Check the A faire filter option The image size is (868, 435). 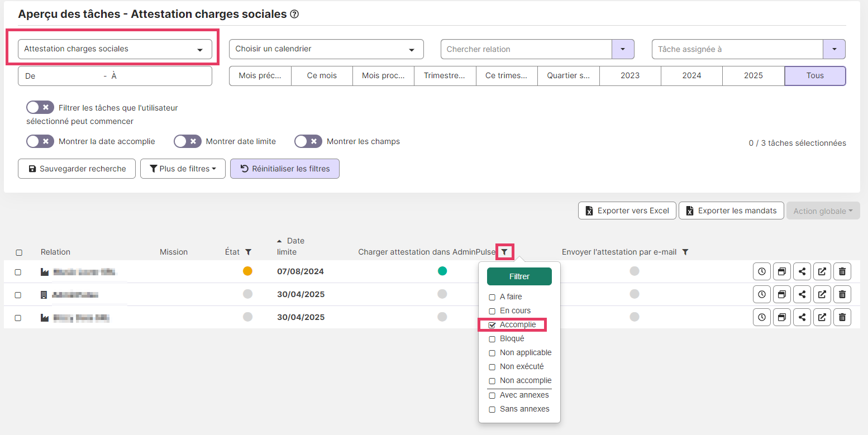point(492,297)
